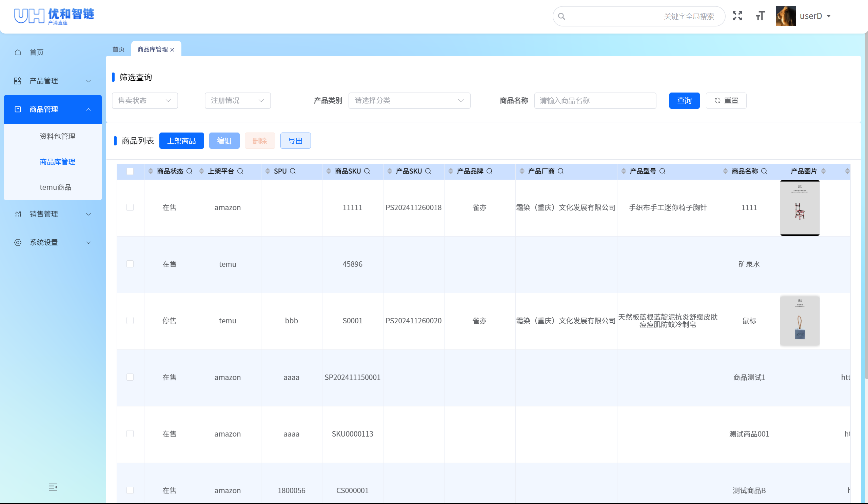
Task: Open the 售卖状态 dropdown
Action: coord(145,101)
